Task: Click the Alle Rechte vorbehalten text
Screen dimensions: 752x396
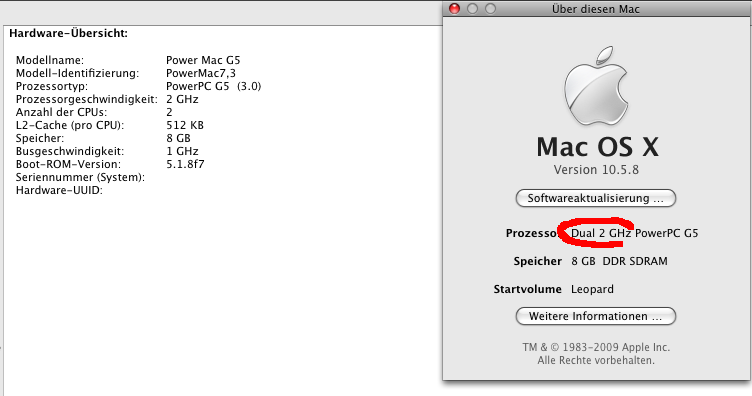Action: pyautogui.click(x=596, y=360)
